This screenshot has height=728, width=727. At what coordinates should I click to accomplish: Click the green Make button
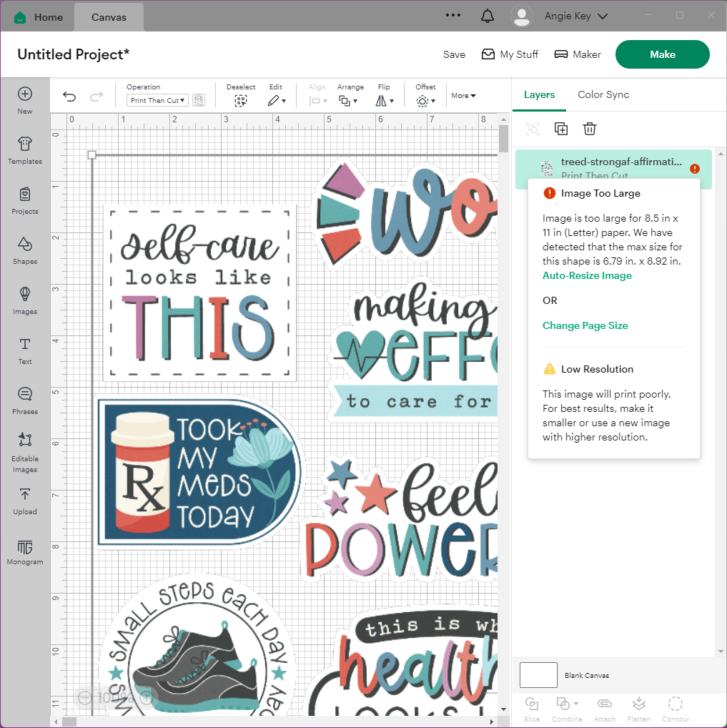click(662, 54)
